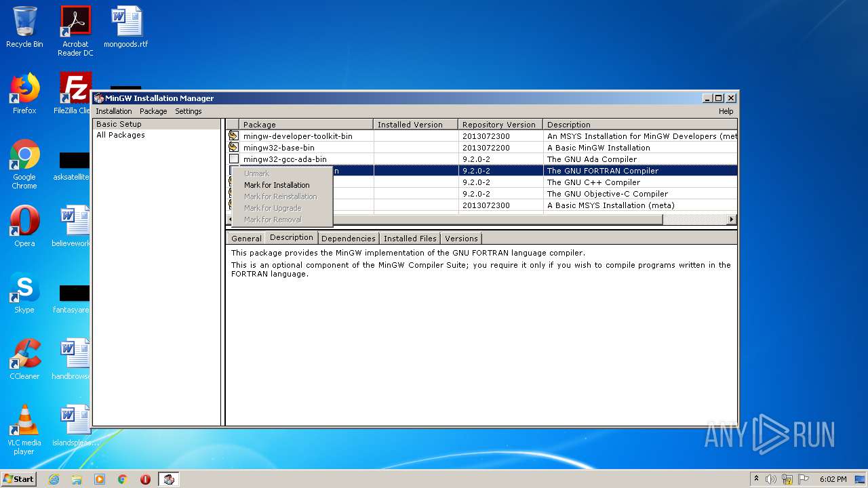Switch to the Dependencies tab
Screen dimensions: 868x488
point(349,239)
